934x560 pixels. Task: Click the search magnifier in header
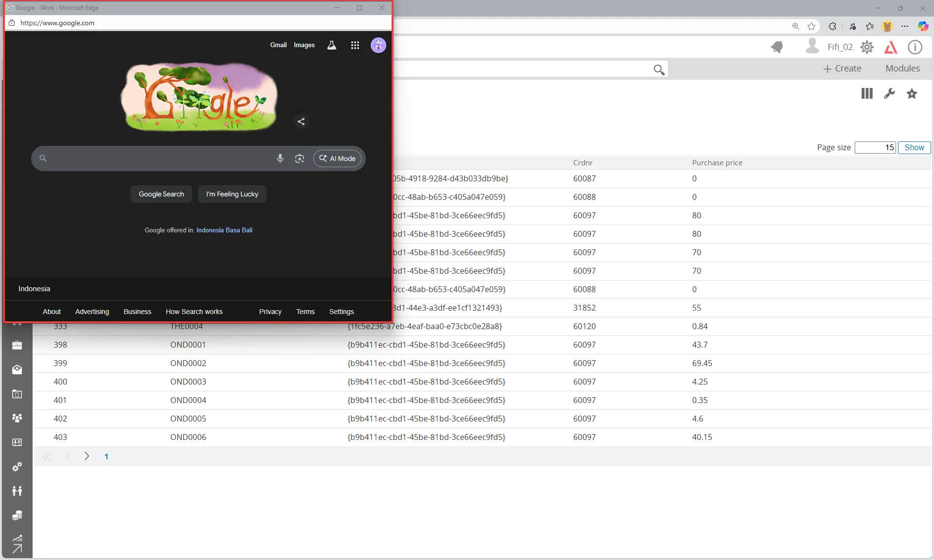pos(659,70)
